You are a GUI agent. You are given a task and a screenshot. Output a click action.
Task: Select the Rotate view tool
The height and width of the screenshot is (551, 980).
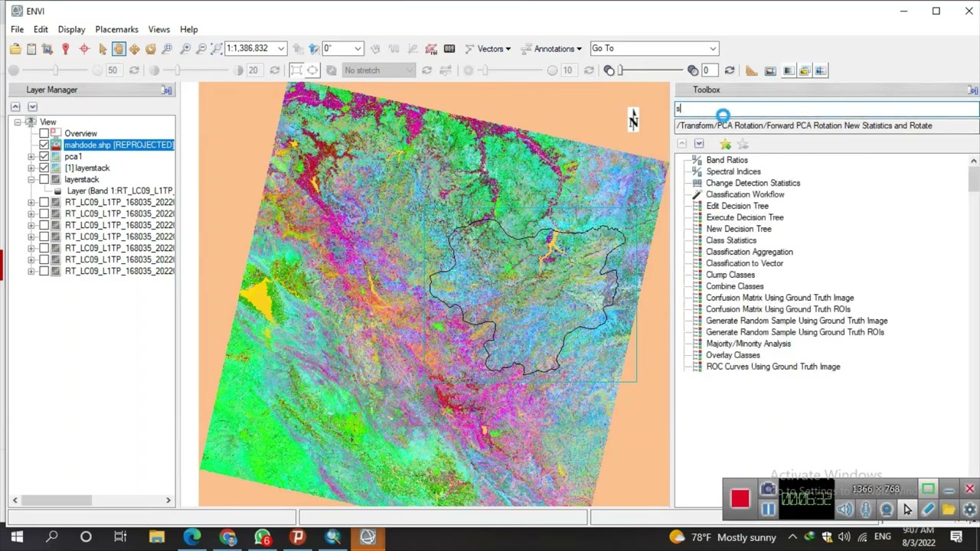coord(151,49)
